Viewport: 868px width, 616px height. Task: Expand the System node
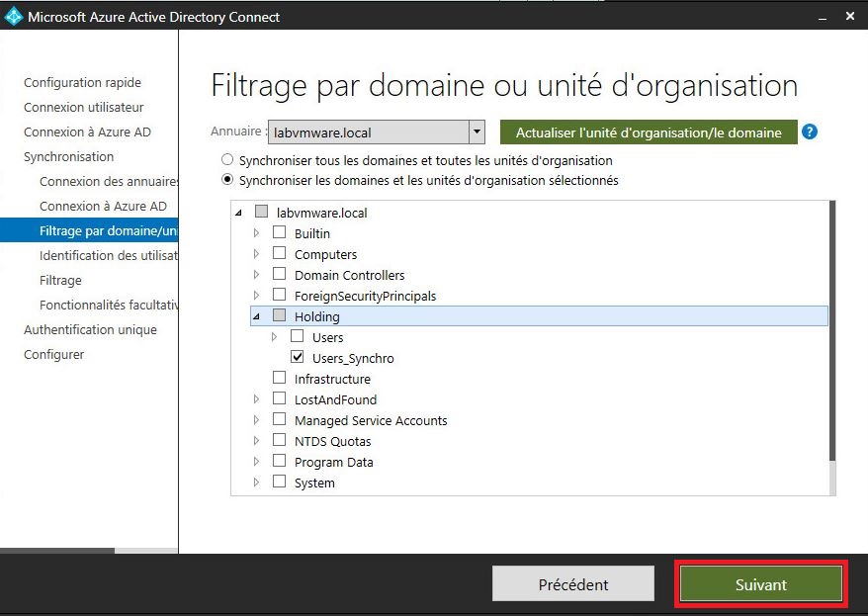coord(256,483)
